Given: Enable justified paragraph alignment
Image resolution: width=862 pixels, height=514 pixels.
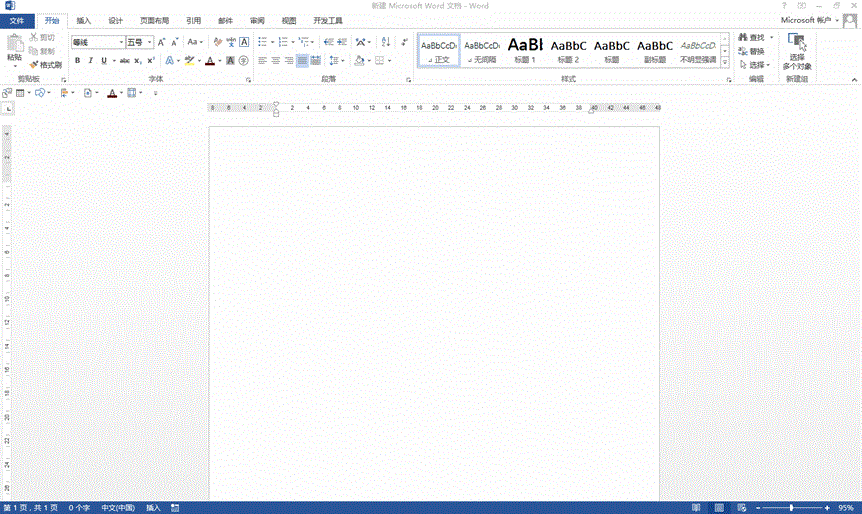Looking at the screenshot, I should pos(302,61).
